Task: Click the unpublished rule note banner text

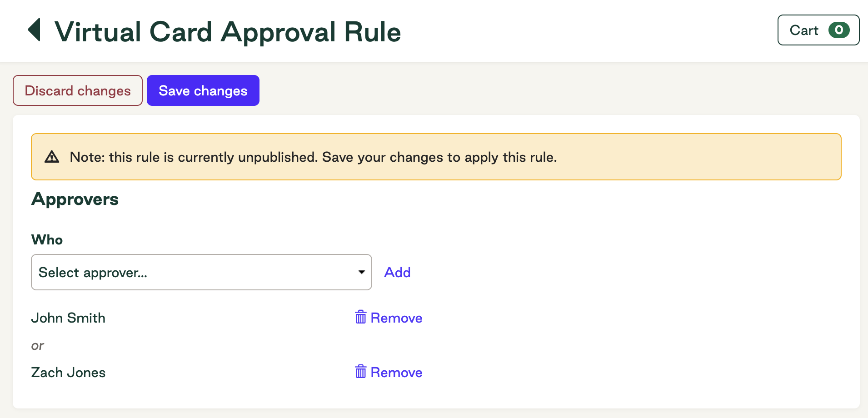Action: [x=313, y=157]
